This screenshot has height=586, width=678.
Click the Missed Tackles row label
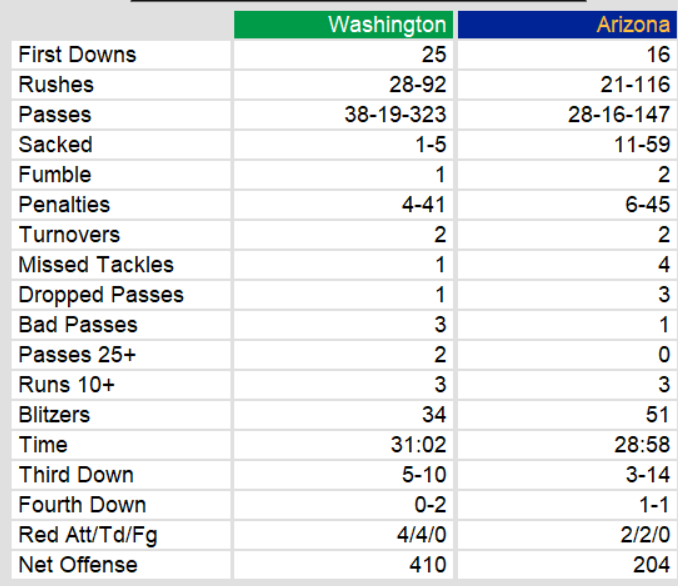pyautogui.click(x=96, y=265)
